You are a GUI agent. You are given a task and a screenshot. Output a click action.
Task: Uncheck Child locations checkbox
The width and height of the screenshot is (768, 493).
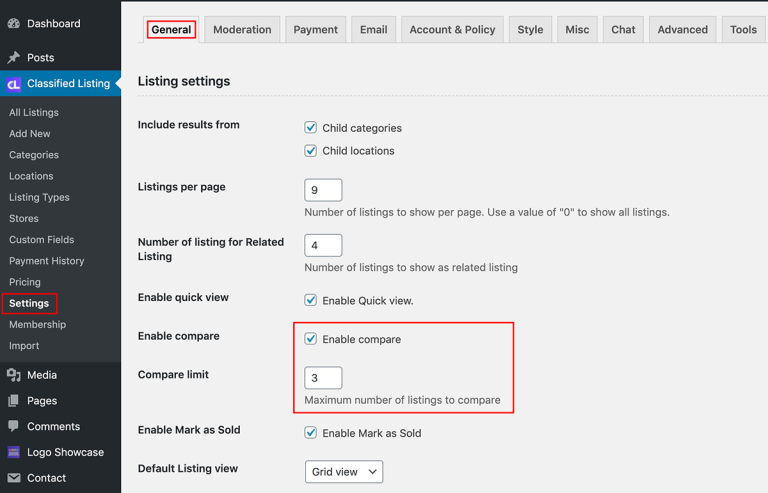(x=311, y=151)
